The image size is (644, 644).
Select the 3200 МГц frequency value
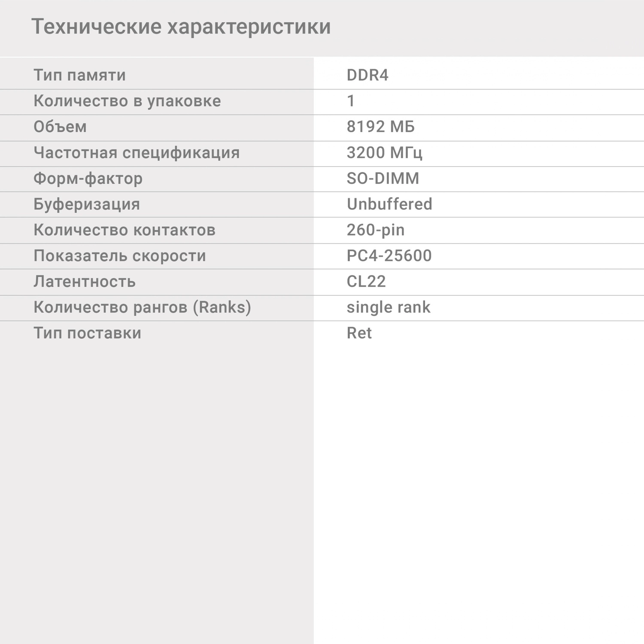pos(384,152)
